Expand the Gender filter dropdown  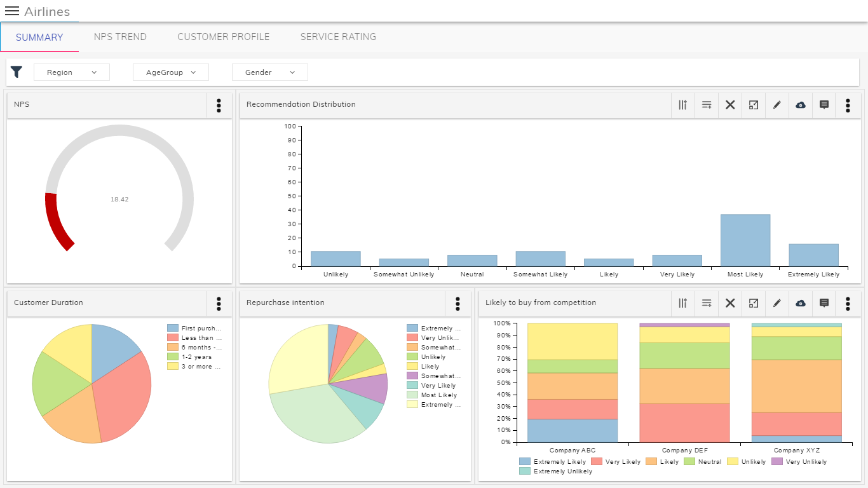pos(270,72)
